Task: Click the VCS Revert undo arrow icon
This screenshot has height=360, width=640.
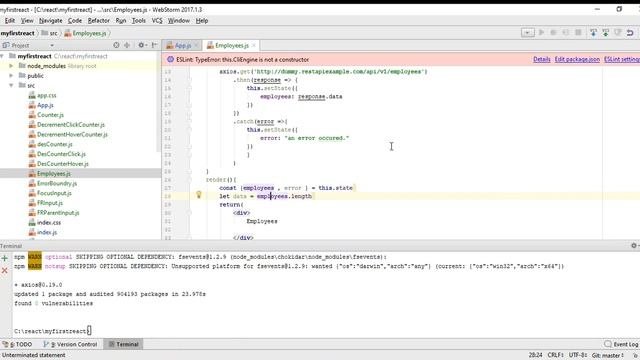Action: click(x=630, y=32)
